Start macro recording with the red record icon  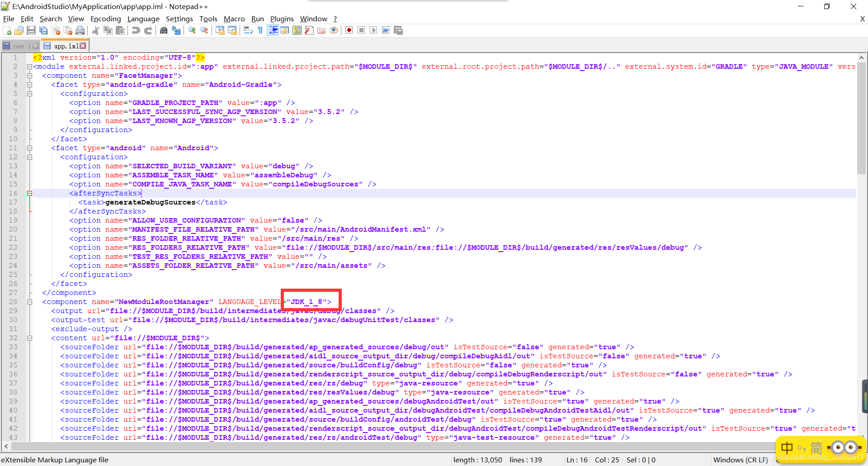click(x=349, y=30)
